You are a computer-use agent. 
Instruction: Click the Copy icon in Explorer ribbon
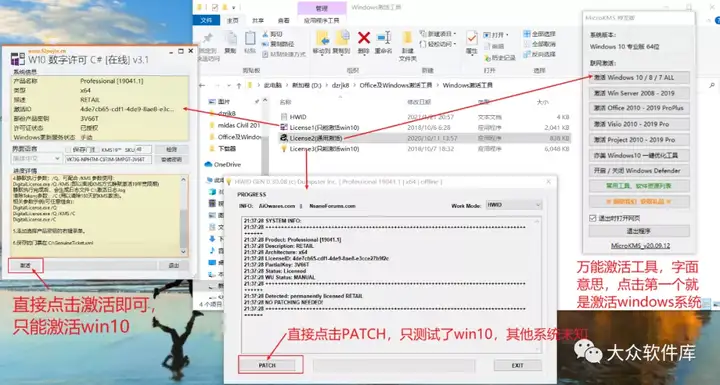point(231,39)
